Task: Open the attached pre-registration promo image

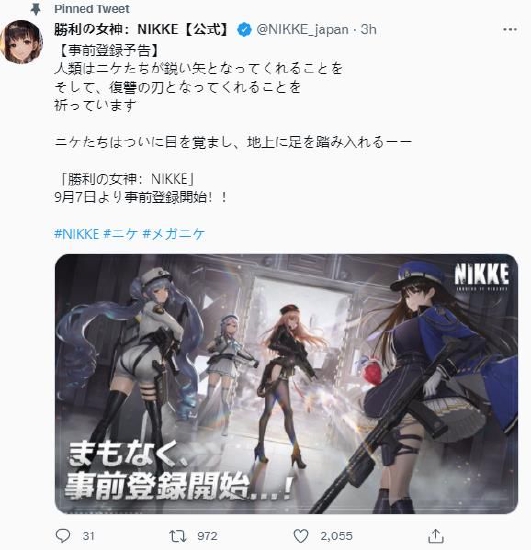Action: click(286, 384)
